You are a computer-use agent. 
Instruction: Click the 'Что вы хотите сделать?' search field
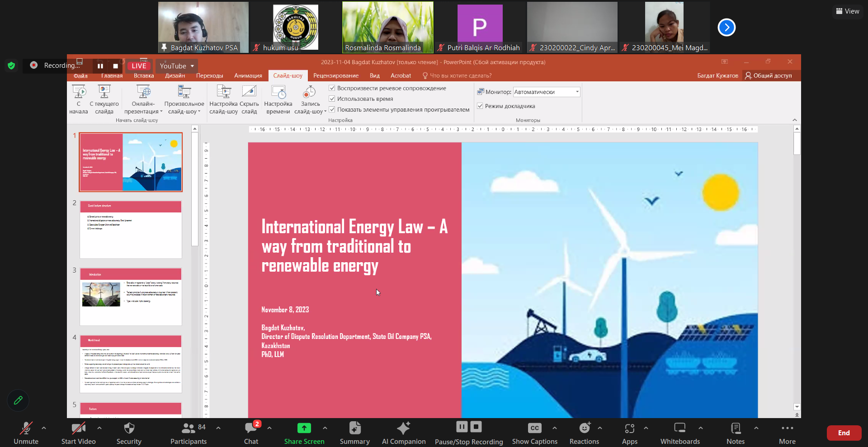click(x=457, y=75)
